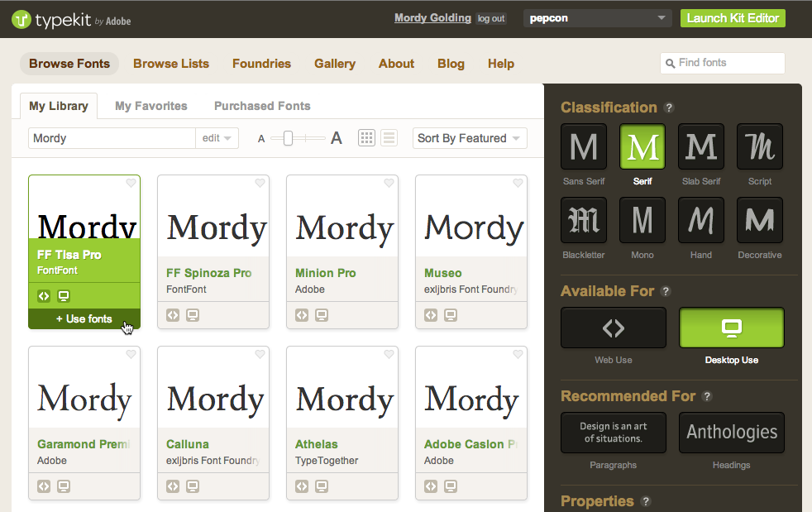The width and height of the screenshot is (812, 512).
Task: Switch to grid view icon
Action: pos(366,138)
